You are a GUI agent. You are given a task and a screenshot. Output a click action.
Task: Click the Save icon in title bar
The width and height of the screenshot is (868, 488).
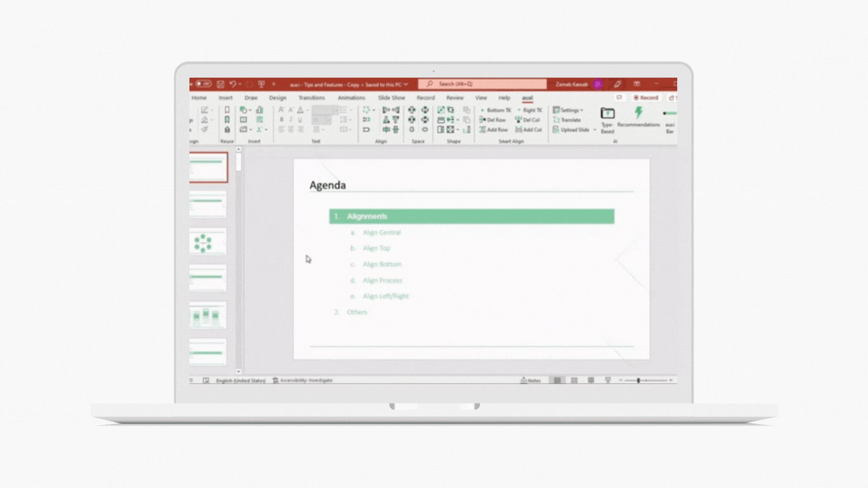click(x=221, y=84)
